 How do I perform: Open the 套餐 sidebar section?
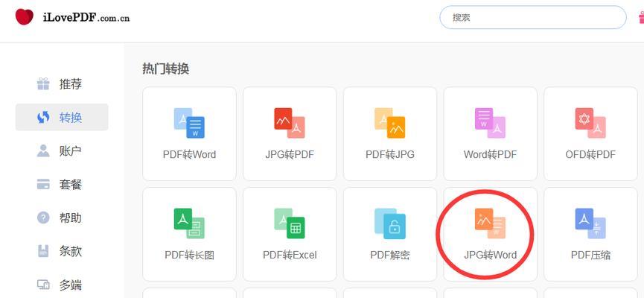point(71,185)
